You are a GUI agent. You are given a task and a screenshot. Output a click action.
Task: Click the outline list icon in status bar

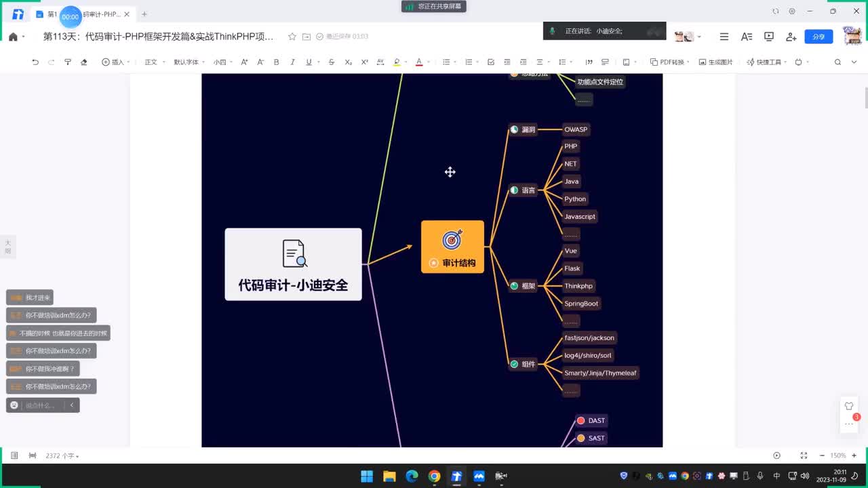pos(14,455)
